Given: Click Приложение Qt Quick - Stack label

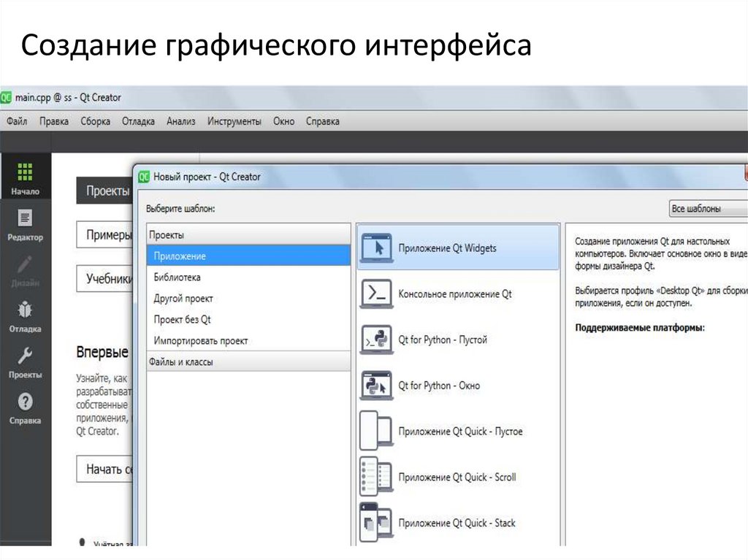Looking at the screenshot, I should coord(457,523).
